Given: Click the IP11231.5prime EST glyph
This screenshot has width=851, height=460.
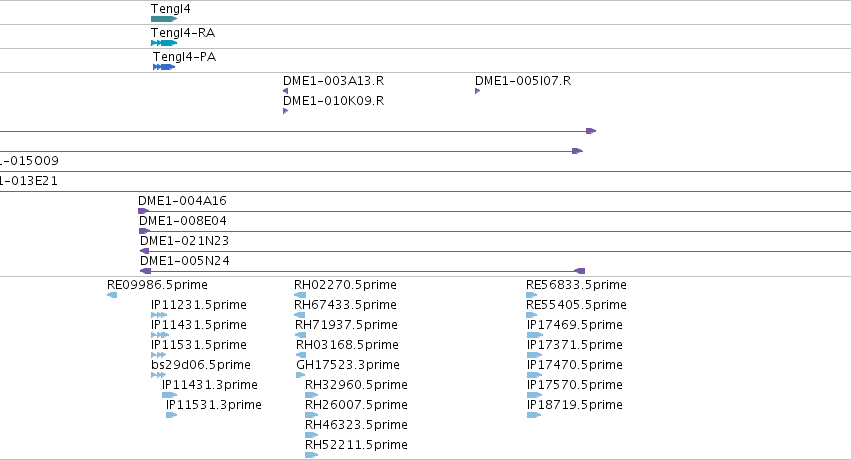Looking at the screenshot, I should click(159, 315).
